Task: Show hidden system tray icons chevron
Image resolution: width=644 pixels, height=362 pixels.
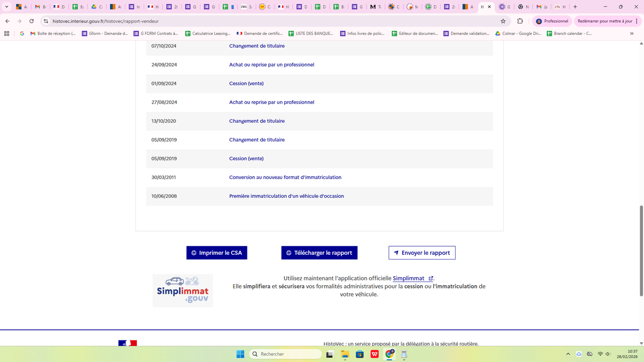Action: point(568,354)
